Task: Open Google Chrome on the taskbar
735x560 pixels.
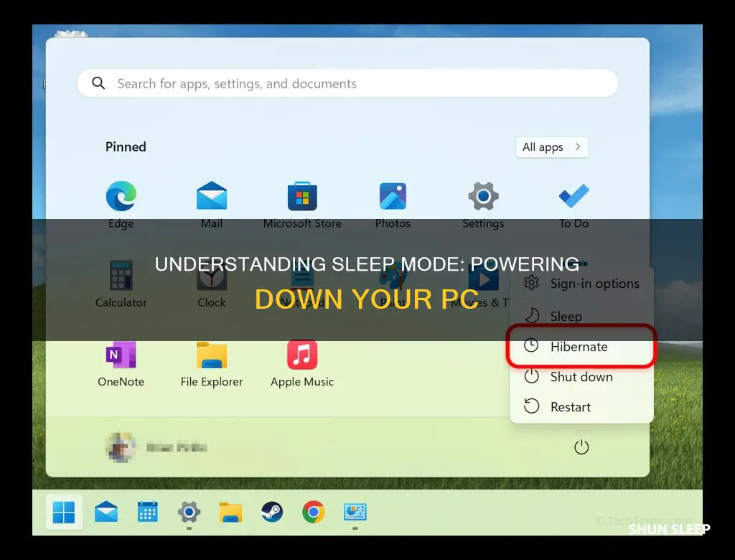Action: (x=314, y=512)
